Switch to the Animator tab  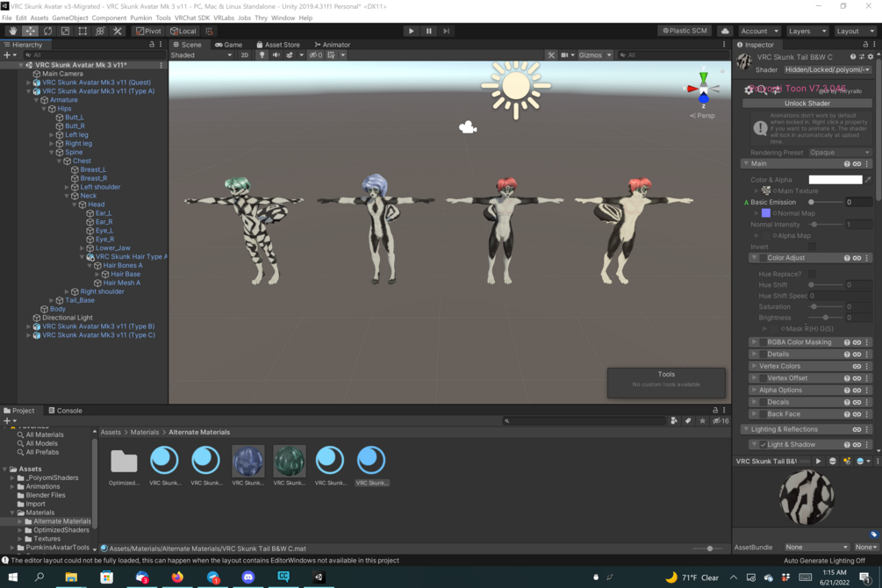[332, 45]
